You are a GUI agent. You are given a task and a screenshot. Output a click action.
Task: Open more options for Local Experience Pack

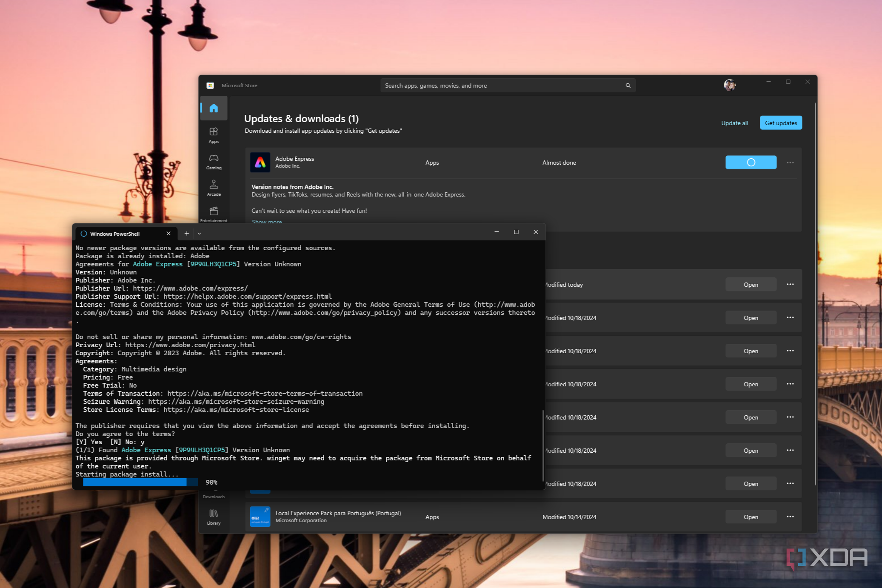(790, 517)
